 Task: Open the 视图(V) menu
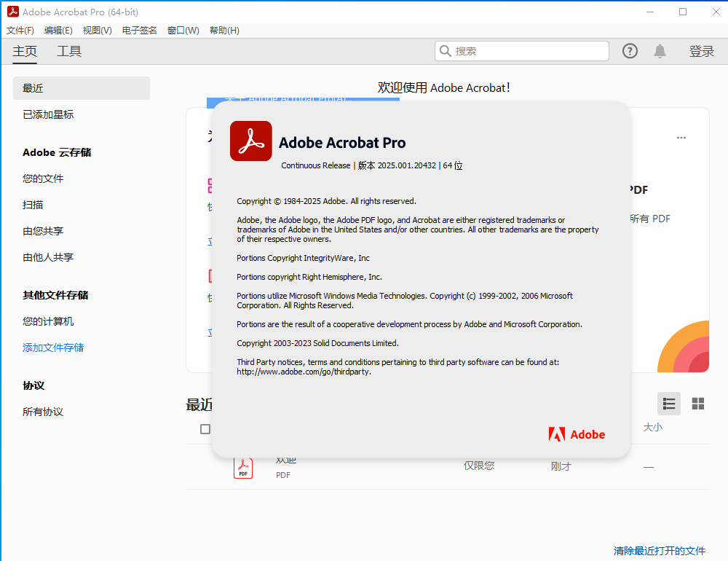pos(98,30)
